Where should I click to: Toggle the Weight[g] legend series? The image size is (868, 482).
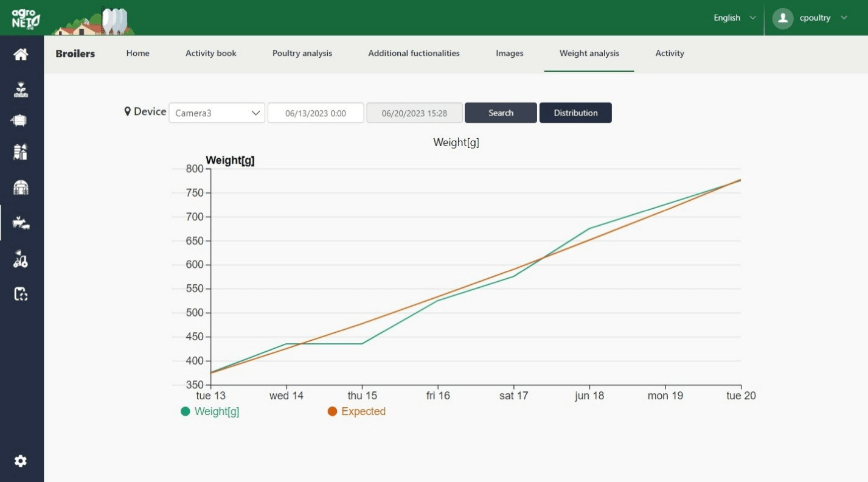click(x=210, y=411)
